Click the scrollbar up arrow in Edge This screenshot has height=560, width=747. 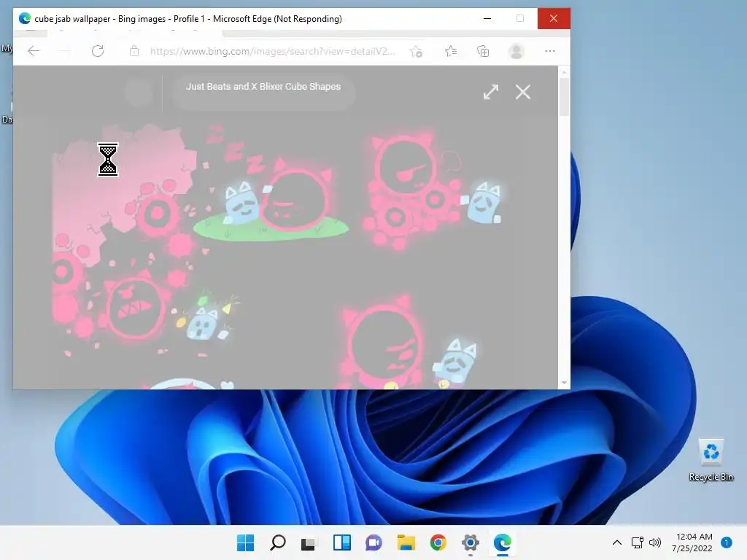point(564,72)
